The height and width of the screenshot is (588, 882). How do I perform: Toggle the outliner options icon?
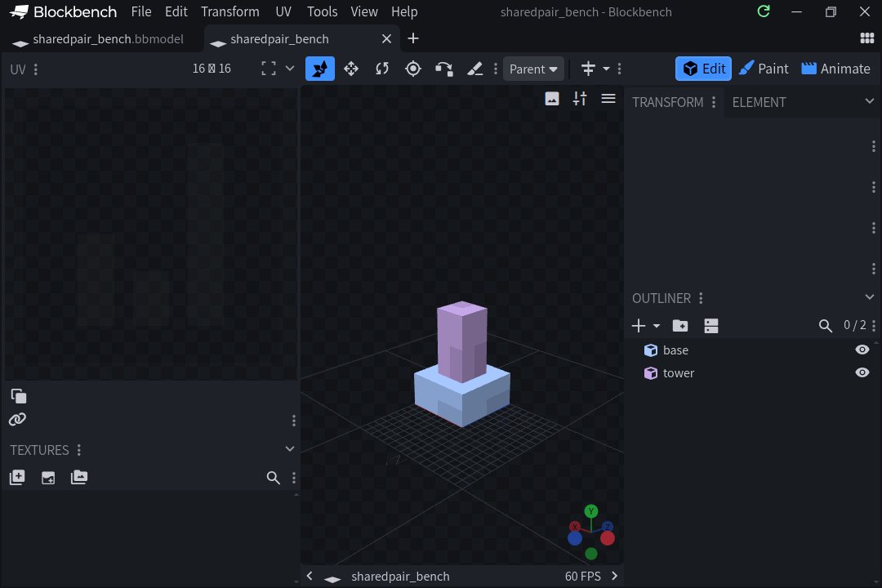pos(711,326)
